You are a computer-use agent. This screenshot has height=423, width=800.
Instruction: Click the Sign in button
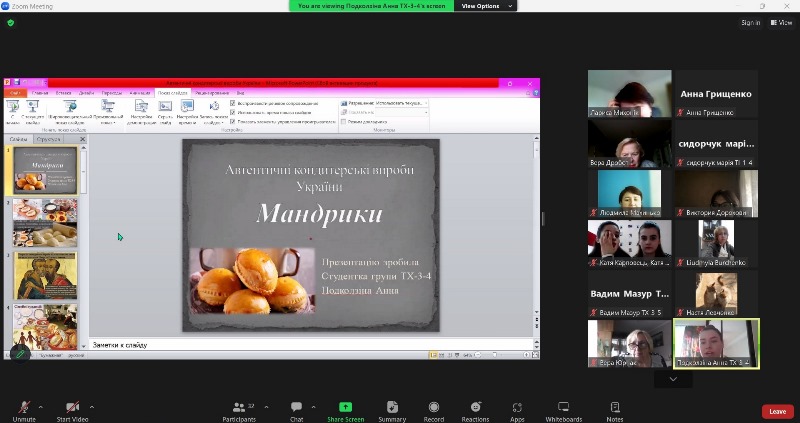[751, 22]
